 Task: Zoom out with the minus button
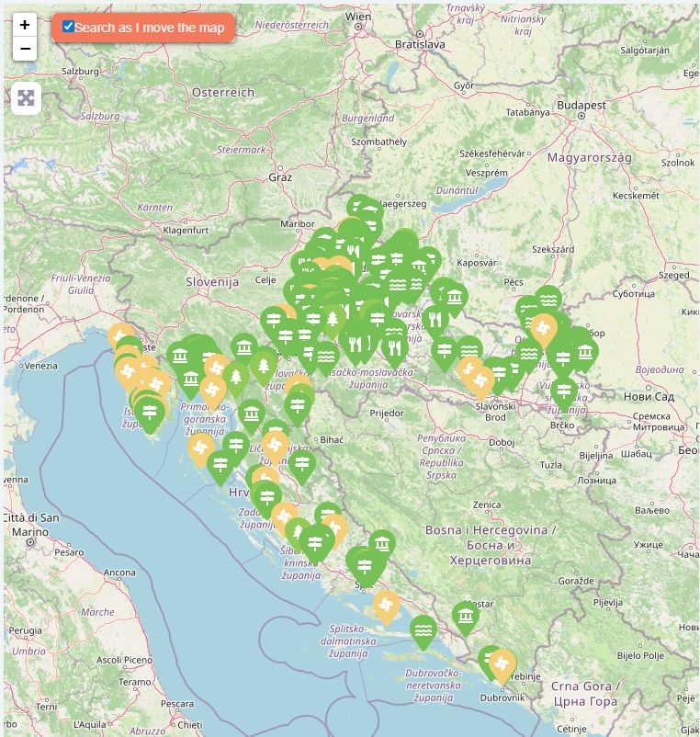25,49
